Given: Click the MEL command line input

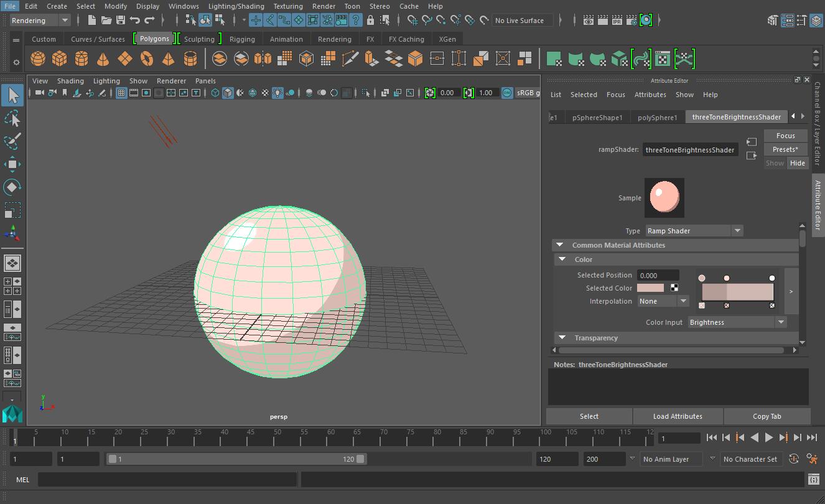Looking at the screenshot, I should [167, 480].
